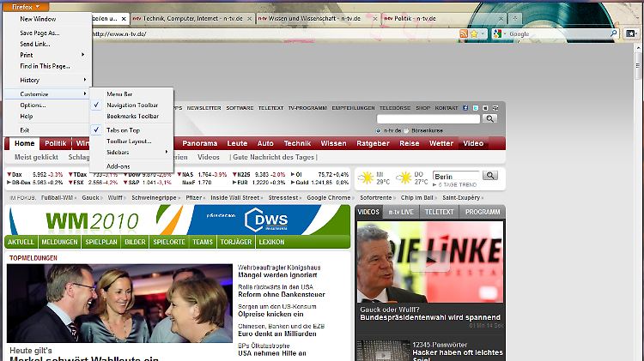The width and height of the screenshot is (644, 361).
Task: Open the Twitter icon in site header
Action: click(x=474, y=108)
